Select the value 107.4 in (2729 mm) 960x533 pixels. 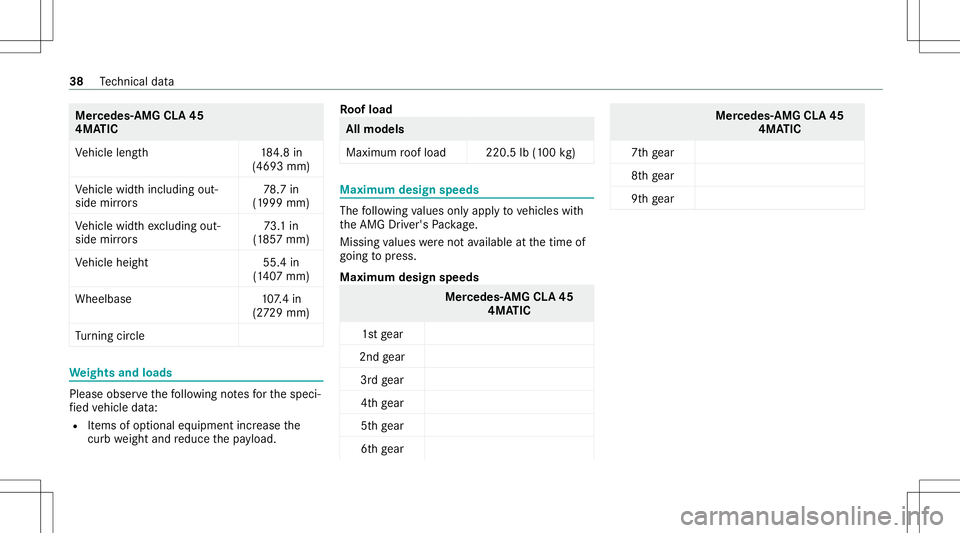tap(281, 306)
